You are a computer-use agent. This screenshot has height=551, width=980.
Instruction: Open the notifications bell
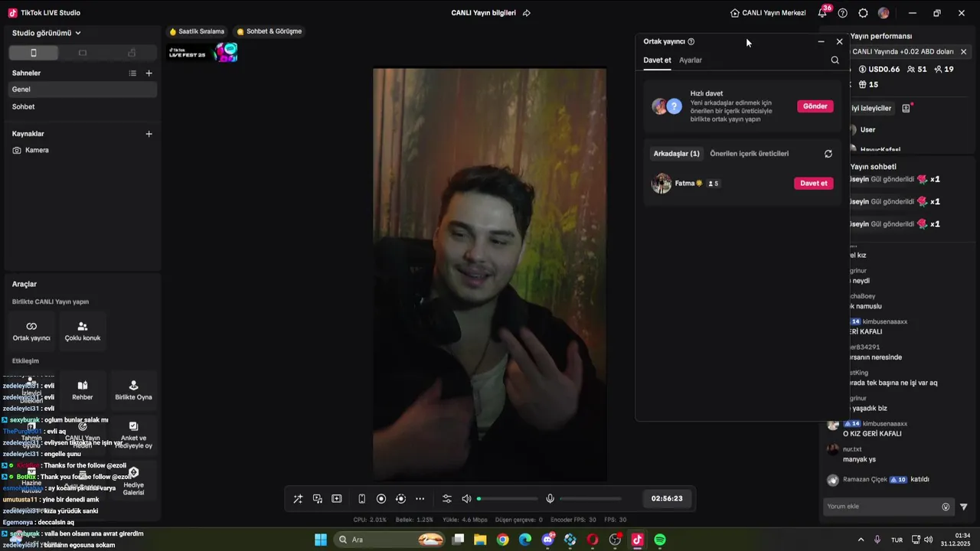point(822,13)
